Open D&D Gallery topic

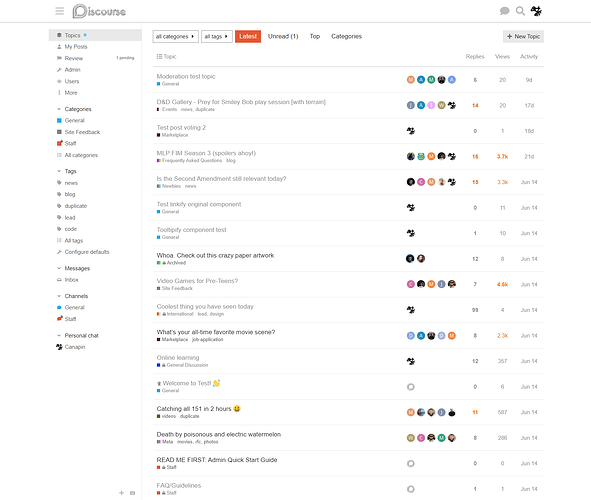(x=241, y=102)
